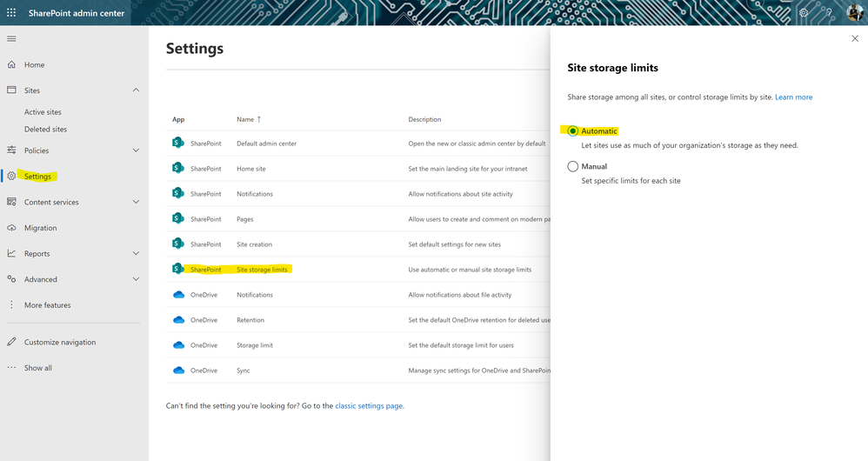Image resolution: width=868 pixels, height=461 pixels.
Task: Click SharePoint icon in Pages row
Action: (177, 218)
